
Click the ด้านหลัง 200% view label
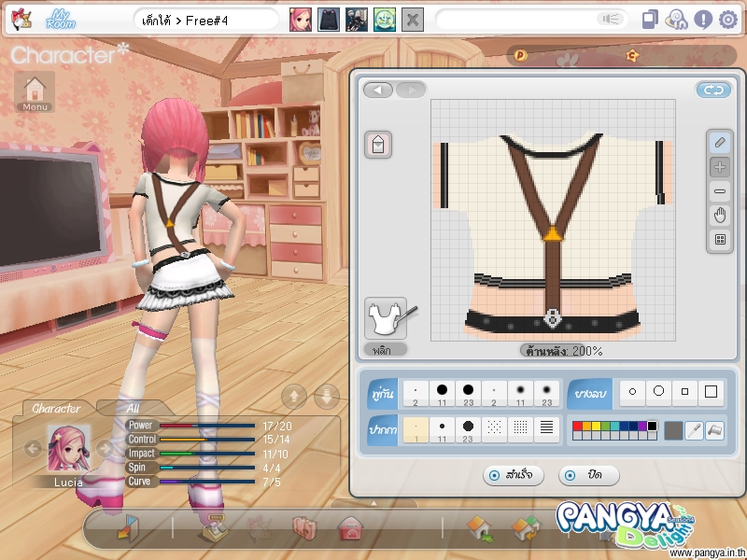point(564,351)
